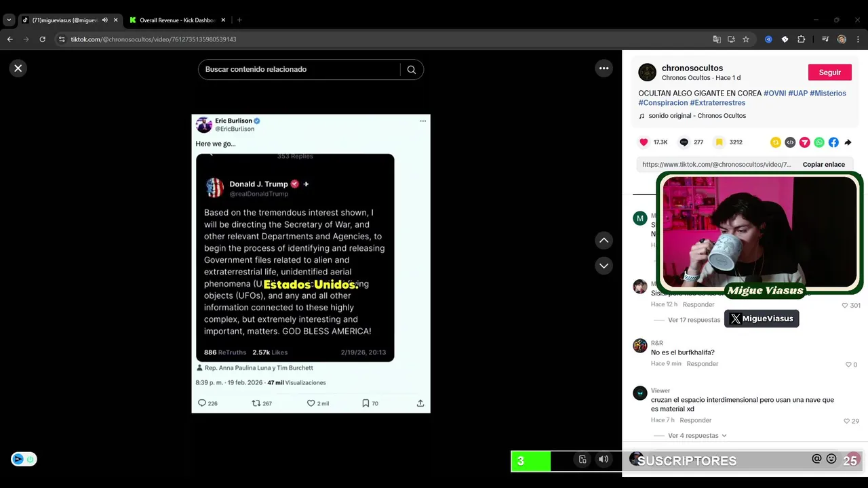This screenshot has height=488, width=868.
Task: Open the blue extension icon in toolbar
Action: coord(768,39)
